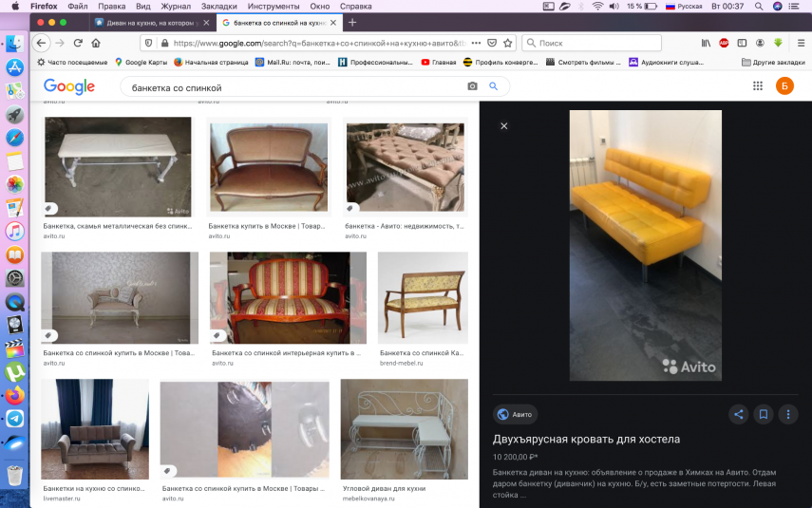
Task: Open the Журнал menu
Action: point(176,7)
